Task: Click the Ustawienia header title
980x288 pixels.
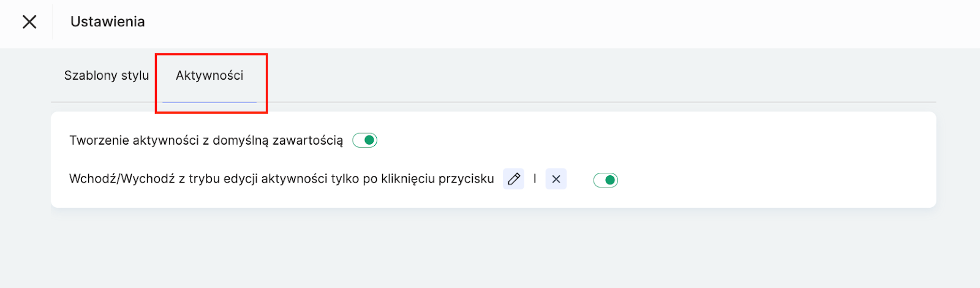Action: click(108, 22)
